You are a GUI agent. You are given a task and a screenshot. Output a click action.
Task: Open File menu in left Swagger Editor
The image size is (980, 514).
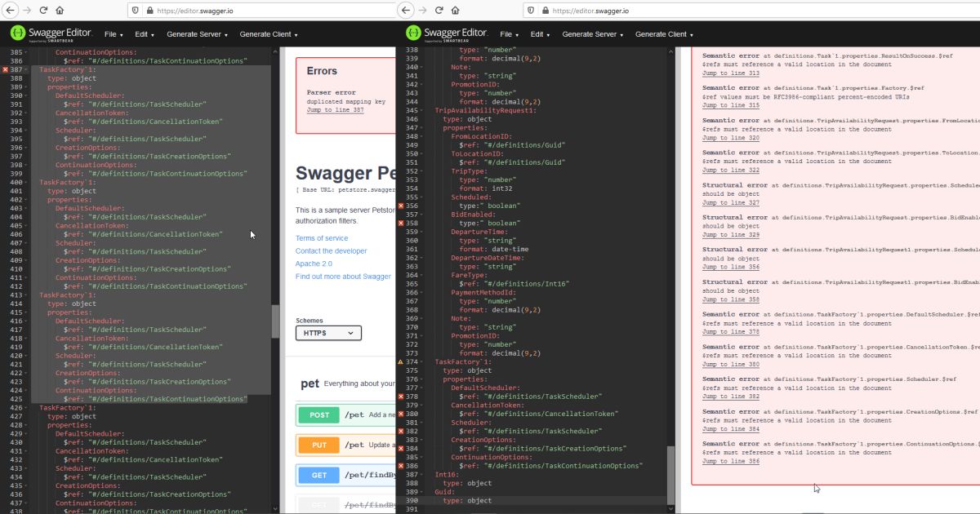pyautogui.click(x=114, y=34)
